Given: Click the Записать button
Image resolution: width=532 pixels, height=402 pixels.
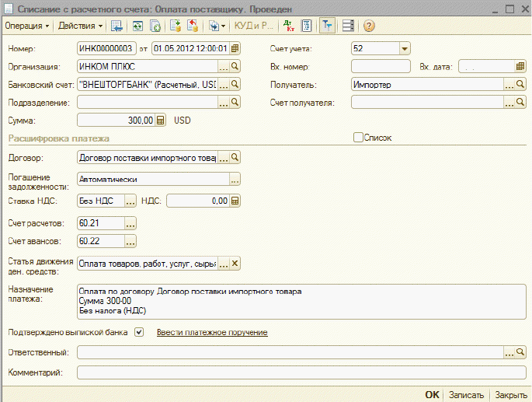Looking at the screenshot, I should point(468,394).
